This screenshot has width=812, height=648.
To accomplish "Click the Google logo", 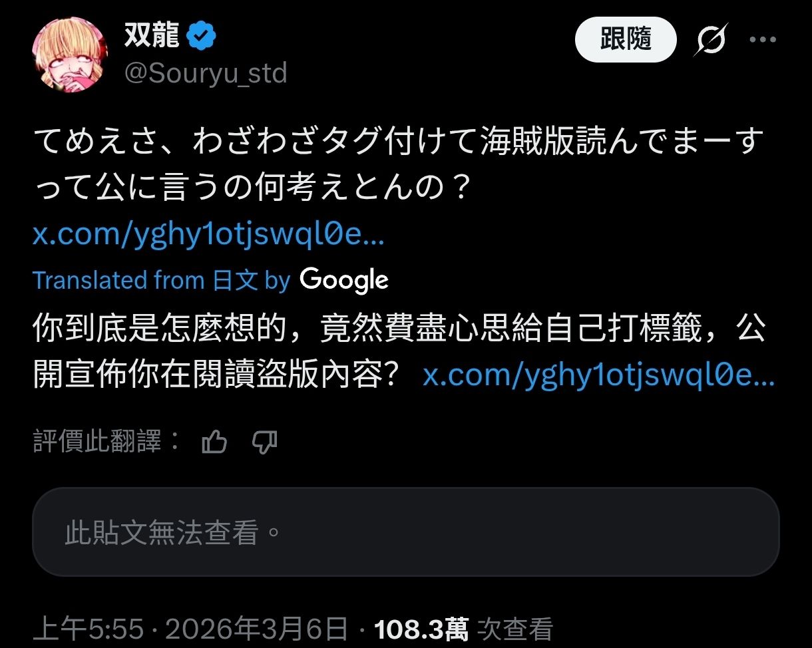I will pos(344,280).
